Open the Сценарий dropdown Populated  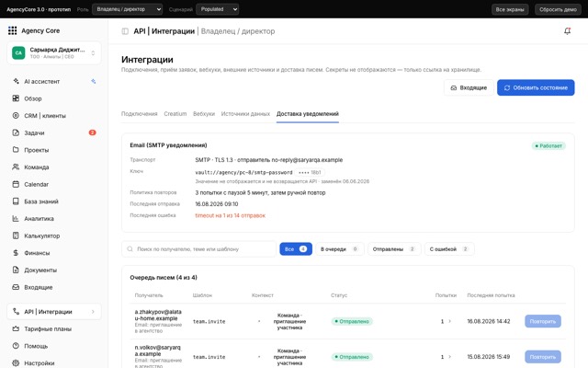pos(217,9)
